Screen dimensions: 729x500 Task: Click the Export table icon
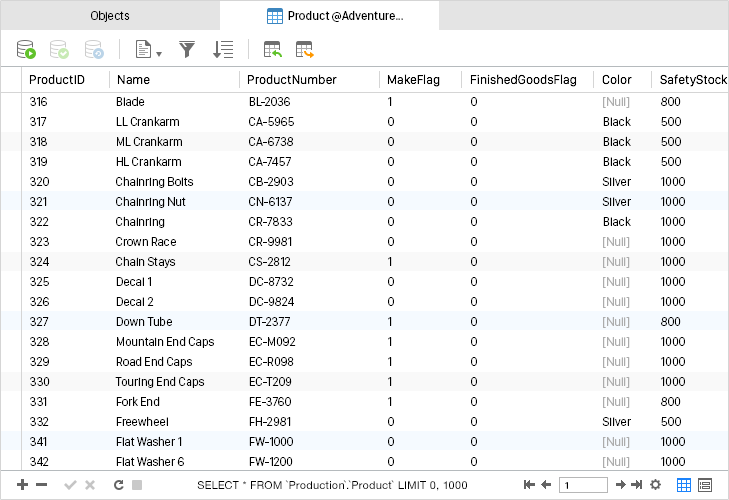(x=305, y=49)
